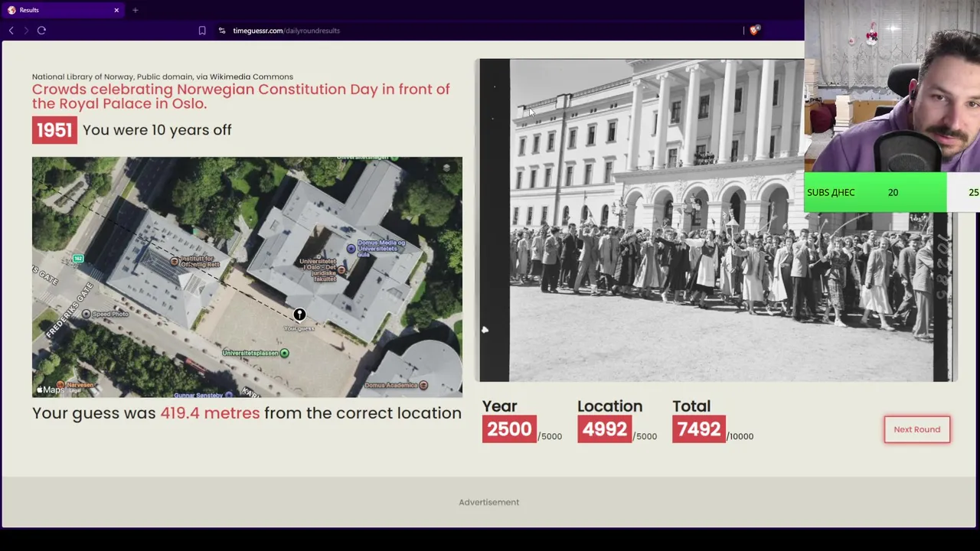Close the Results tab
Screen dimensions: 980x551
click(116, 10)
